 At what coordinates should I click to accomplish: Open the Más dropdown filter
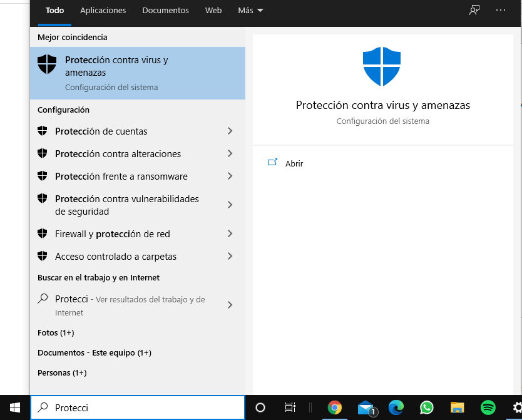(x=251, y=11)
